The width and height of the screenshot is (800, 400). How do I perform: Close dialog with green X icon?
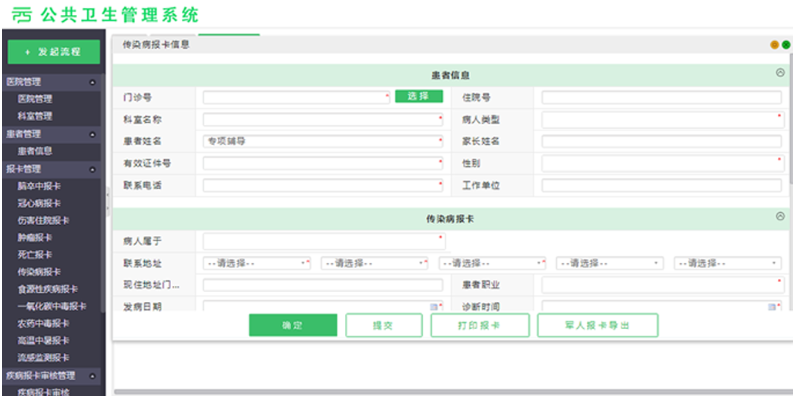[786, 45]
